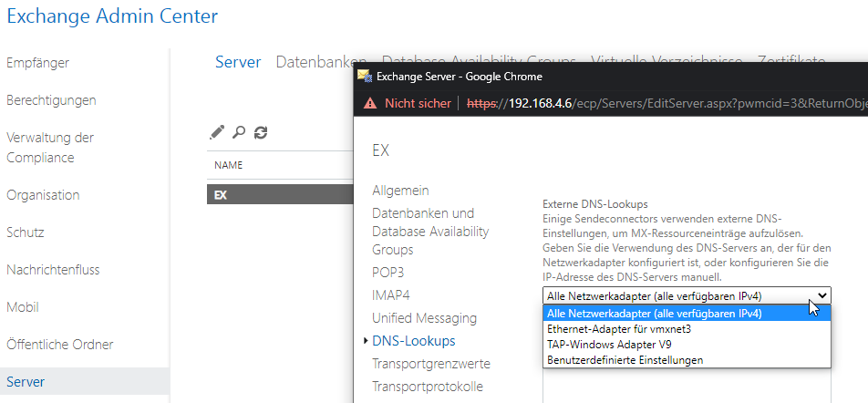The image size is (868, 403).
Task: Navigate to Organisation
Action: 43,195
